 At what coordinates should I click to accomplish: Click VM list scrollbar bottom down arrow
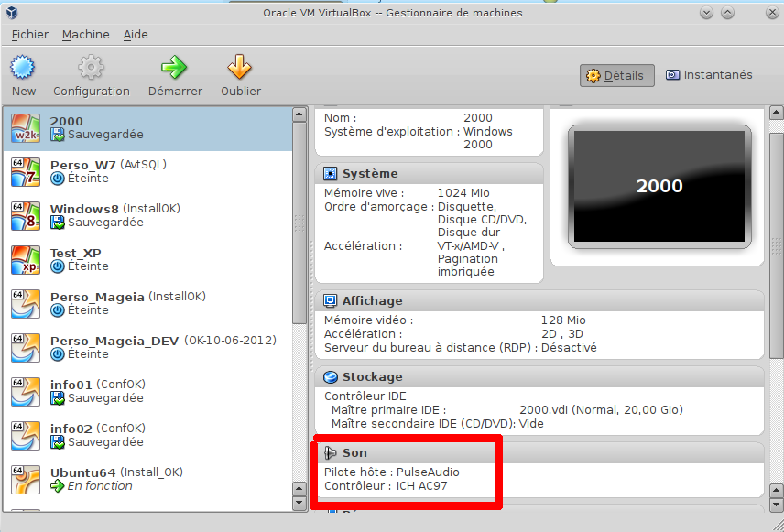click(299, 503)
